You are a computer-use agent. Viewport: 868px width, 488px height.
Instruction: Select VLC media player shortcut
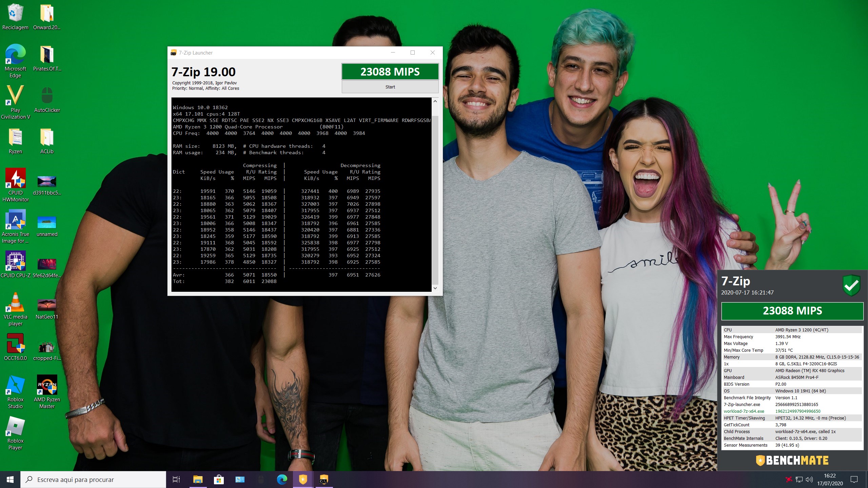(15, 309)
